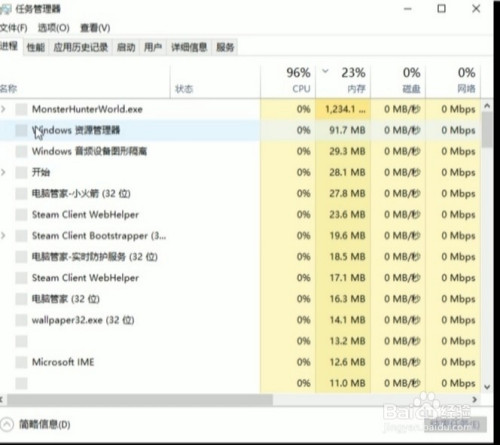Click the 91.7 MB memory cell
Screen dimensions: 500x445
(343, 130)
